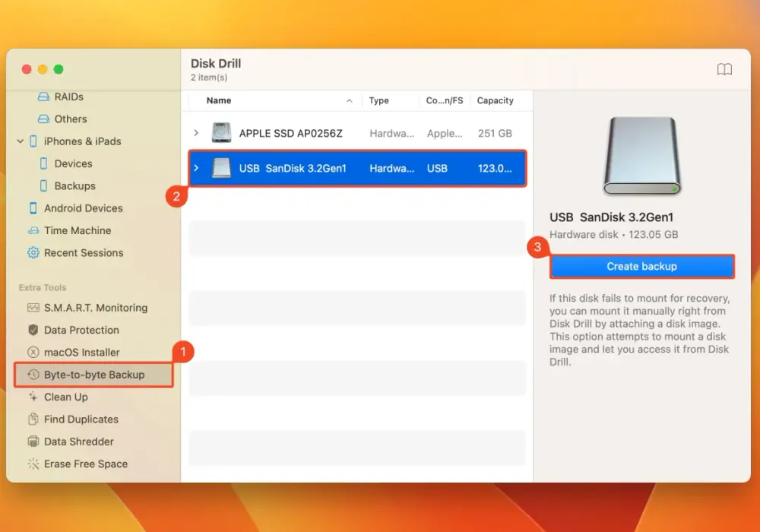
Task: Click the USB SanDisk drive icon in list
Action: coord(221,168)
